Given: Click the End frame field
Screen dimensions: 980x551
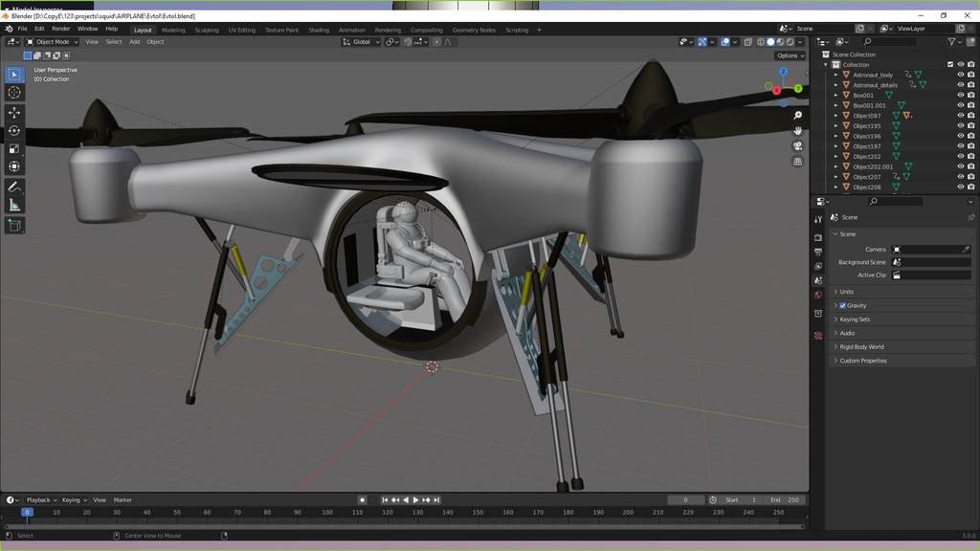Looking at the screenshot, I should (787, 500).
